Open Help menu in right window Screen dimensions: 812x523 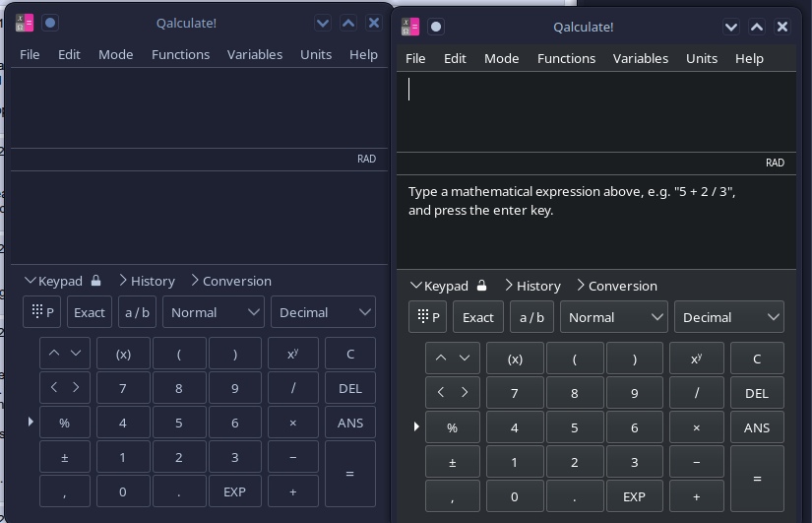749,58
